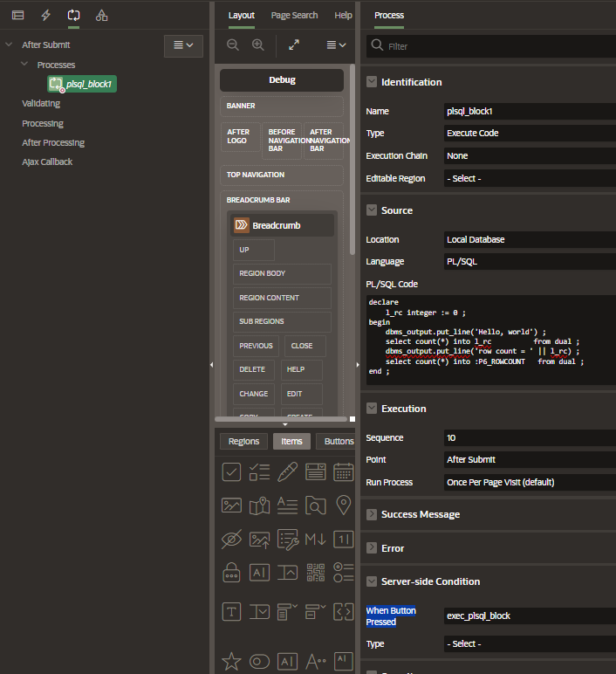Zoom out the layout view
Image resolution: width=616 pixels, height=674 pixels.
pyautogui.click(x=232, y=45)
